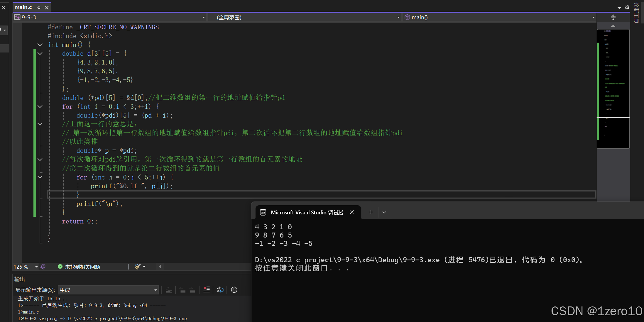Click the 未找到相关问题 status indicator
This screenshot has height=322, width=644.
click(x=79, y=267)
